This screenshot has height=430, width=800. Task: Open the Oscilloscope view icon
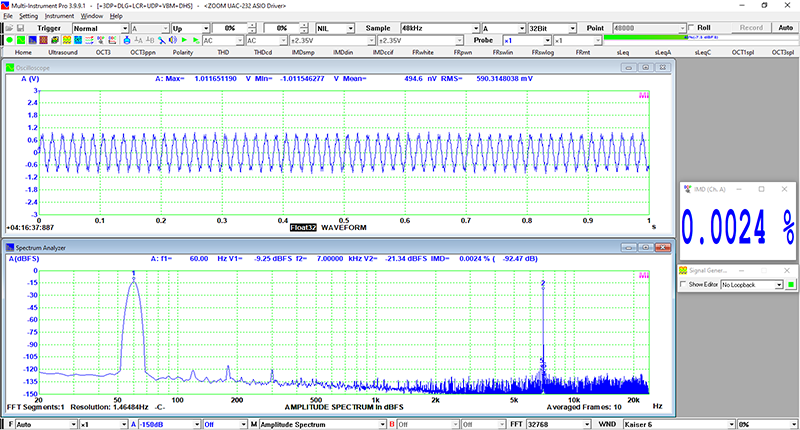[20, 40]
